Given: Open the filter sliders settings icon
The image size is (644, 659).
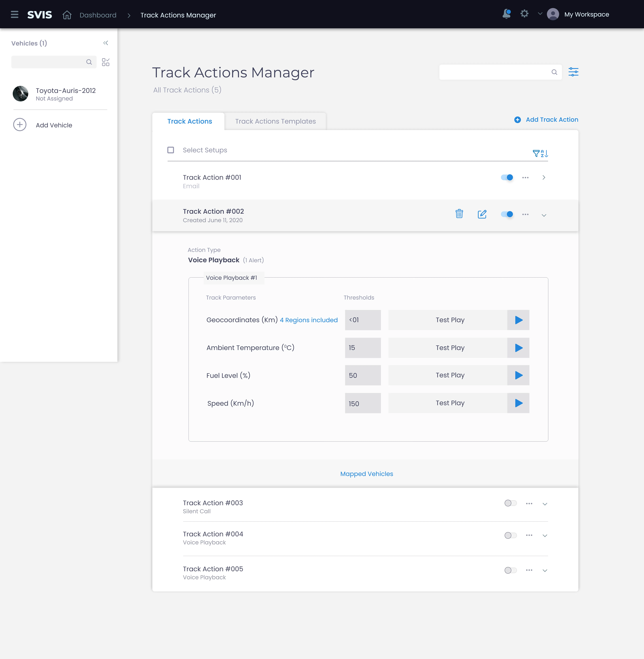Looking at the screenshot, I should (x=573, y=72).
